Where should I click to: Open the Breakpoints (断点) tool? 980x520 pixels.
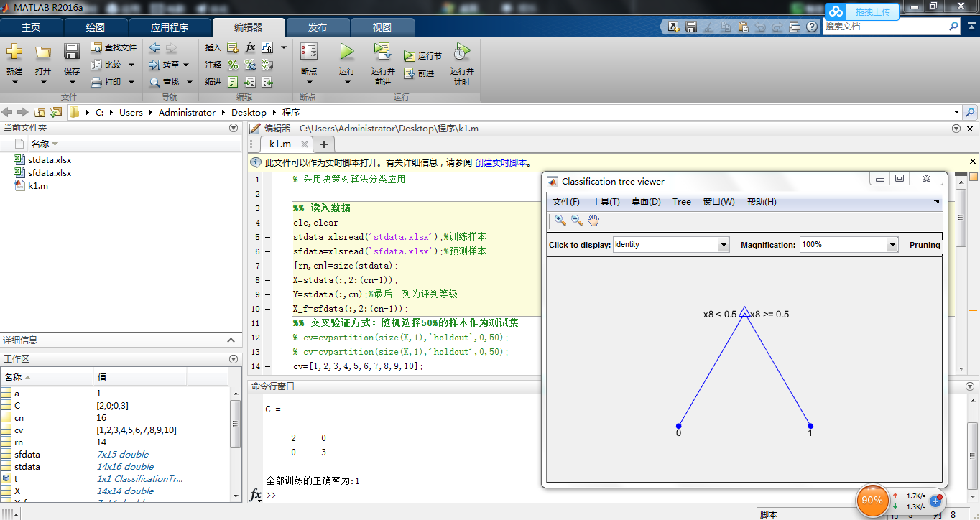click(x=308, y=53)
